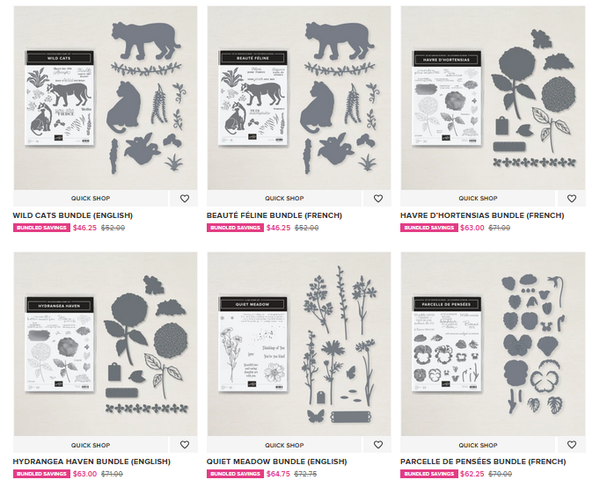
Task: Click the heart icon under Quiet Meadow Bundle
Action: (378, 445)
